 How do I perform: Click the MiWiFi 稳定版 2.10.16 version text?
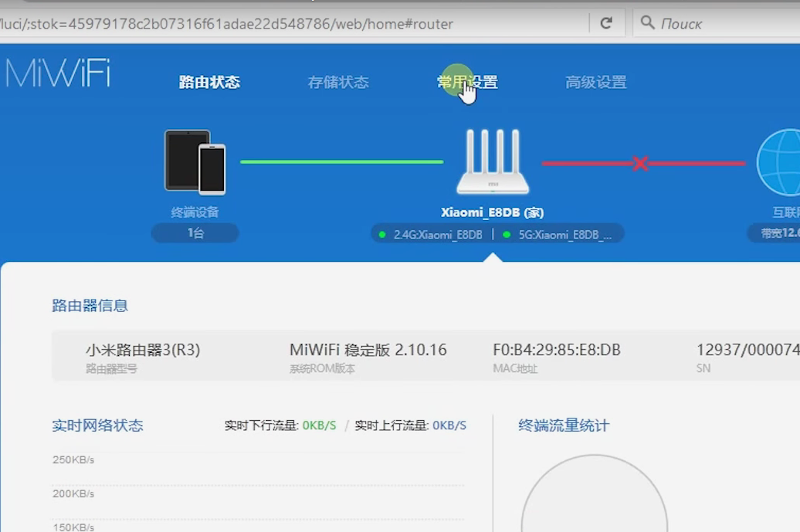[368, 350]
